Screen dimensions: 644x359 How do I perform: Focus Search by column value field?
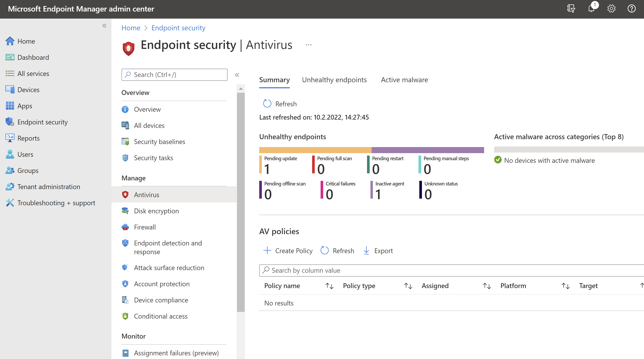coord(451,271)
